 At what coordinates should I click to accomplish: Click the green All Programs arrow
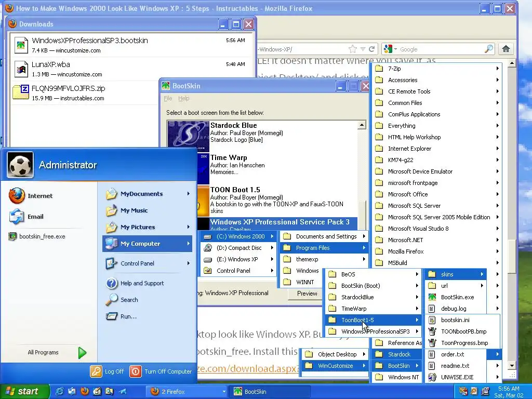(x=82, y=353)
